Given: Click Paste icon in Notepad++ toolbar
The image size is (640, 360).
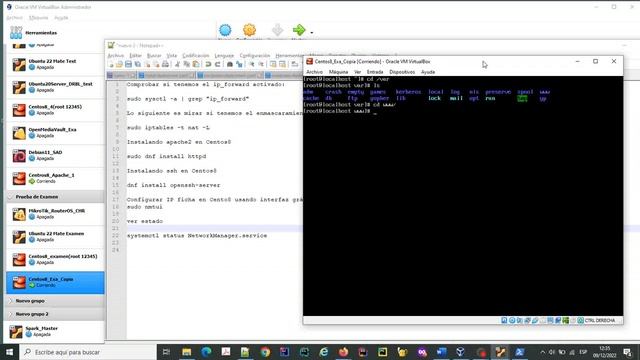Looking at the screenshot, I should [x=196, y=64].
